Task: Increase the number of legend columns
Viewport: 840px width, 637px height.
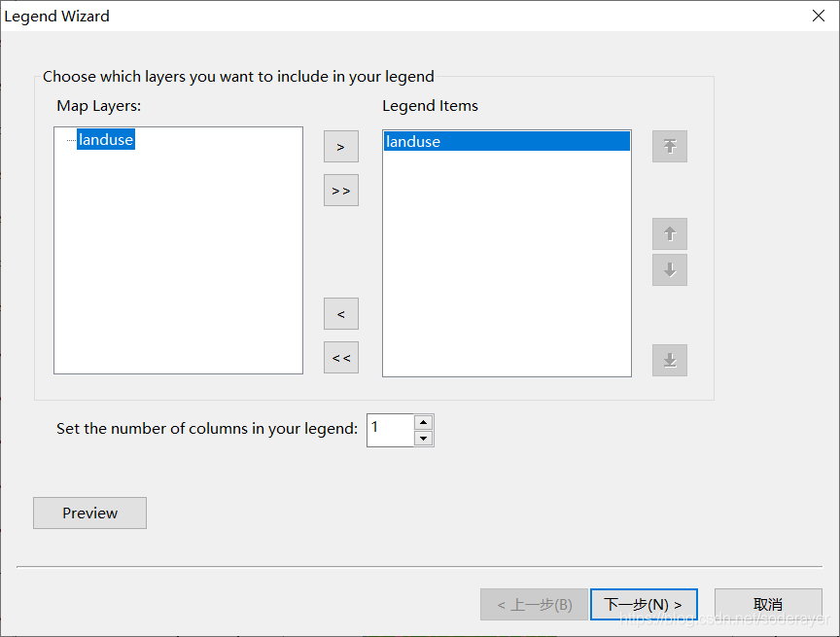Action: point(423,422)
